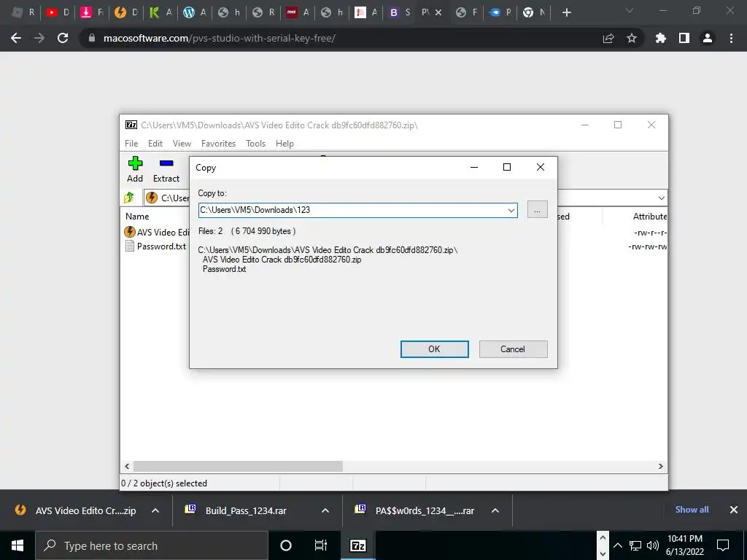
Task: Click the Chrome tab search chevron
Action: pos(630,10)
